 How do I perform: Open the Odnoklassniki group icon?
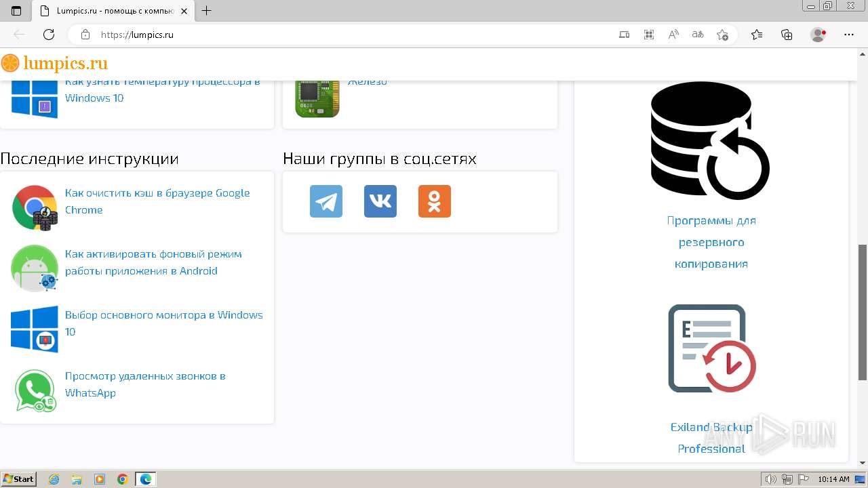pyautogui.click(x=435, y=201)
